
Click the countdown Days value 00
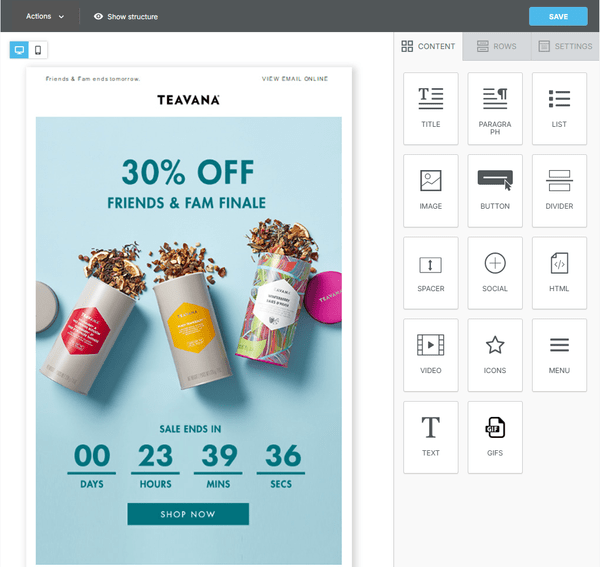click(92, 455)
